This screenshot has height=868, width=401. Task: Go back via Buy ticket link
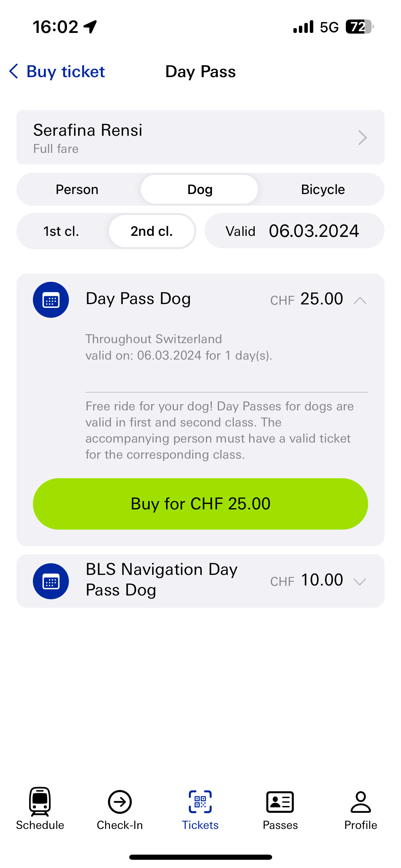click(x=66, y=71)
